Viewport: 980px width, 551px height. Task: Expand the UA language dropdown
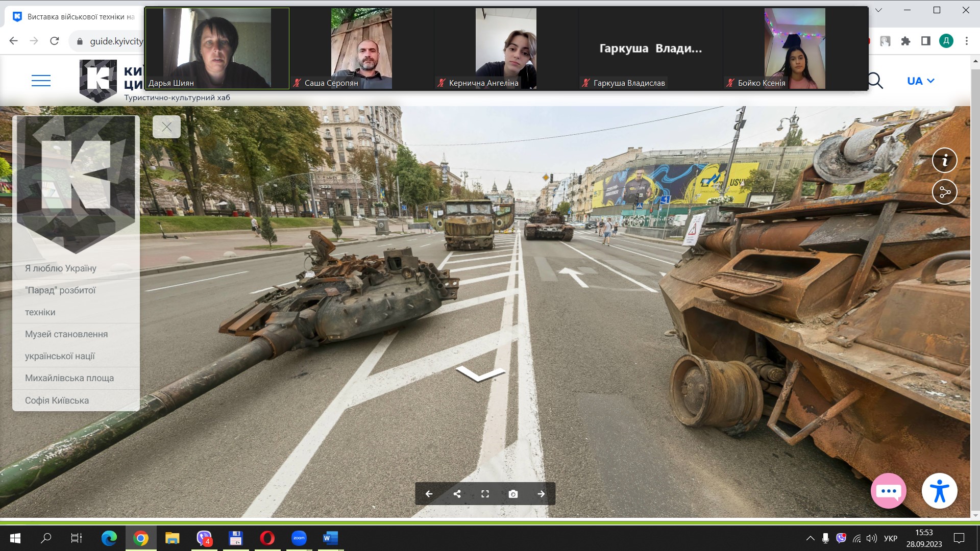pyautogui.click(x=920, y=81)
